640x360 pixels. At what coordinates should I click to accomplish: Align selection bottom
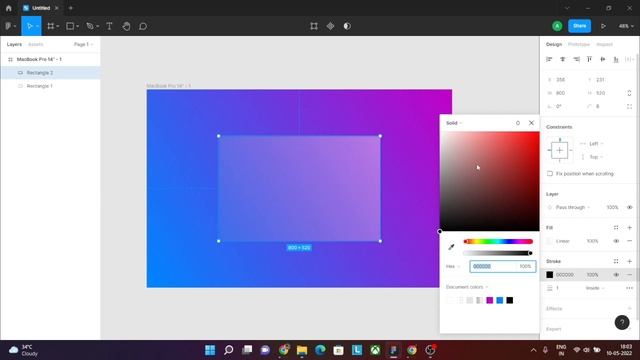(x=616, y=60)
